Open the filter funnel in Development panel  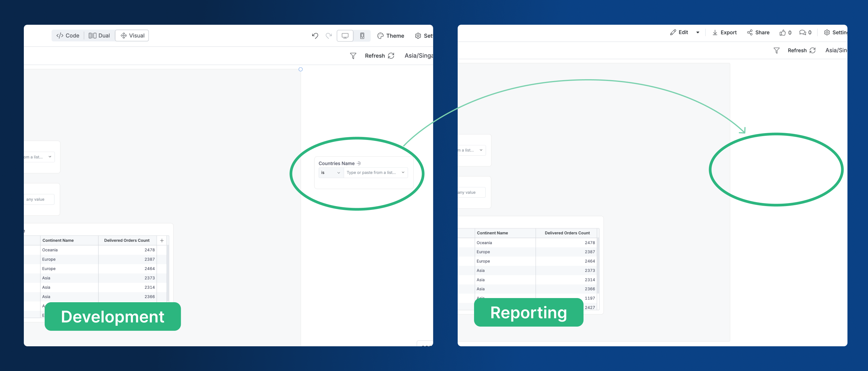[x=353, y=56]
